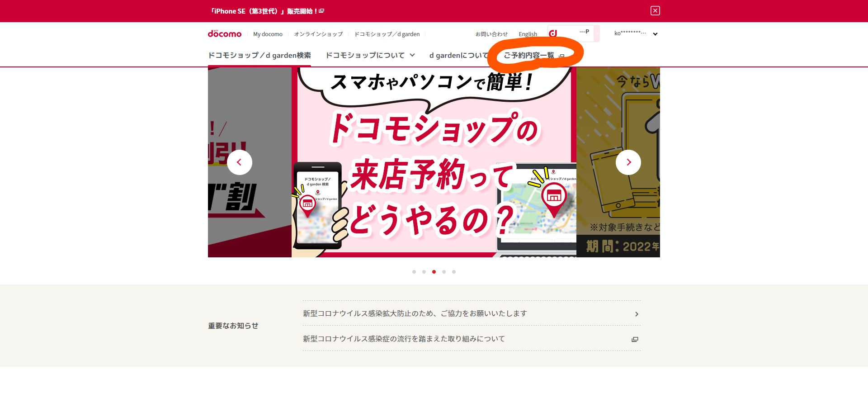This screenshot has width=868, height=398.
Task: Select first carousel dot
Action: 414,272
